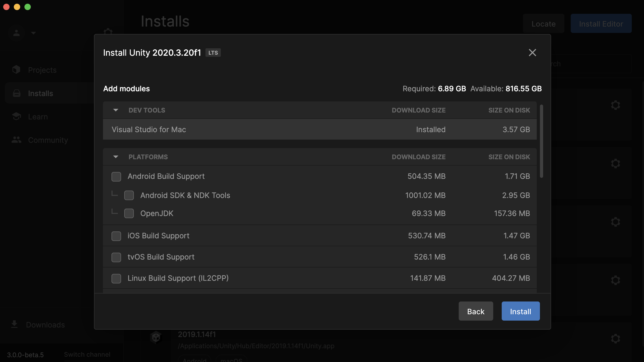644x362 pixels.
Task: Open the Community sidebar tab
Action: point(48,140)
